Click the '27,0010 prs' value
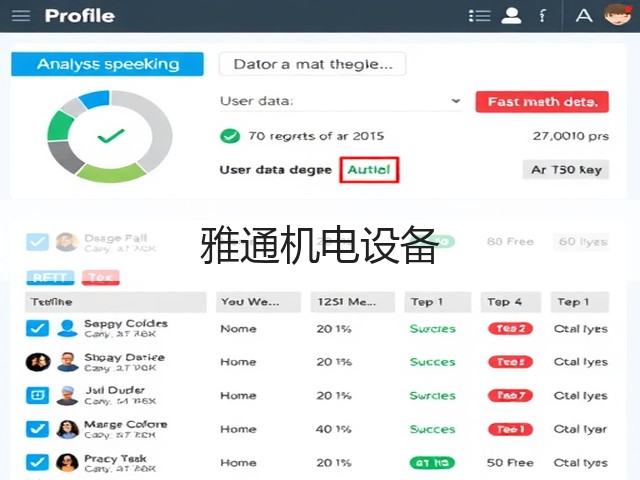The image size is (640, 480). pyautogui.click(x=571, y=136)
